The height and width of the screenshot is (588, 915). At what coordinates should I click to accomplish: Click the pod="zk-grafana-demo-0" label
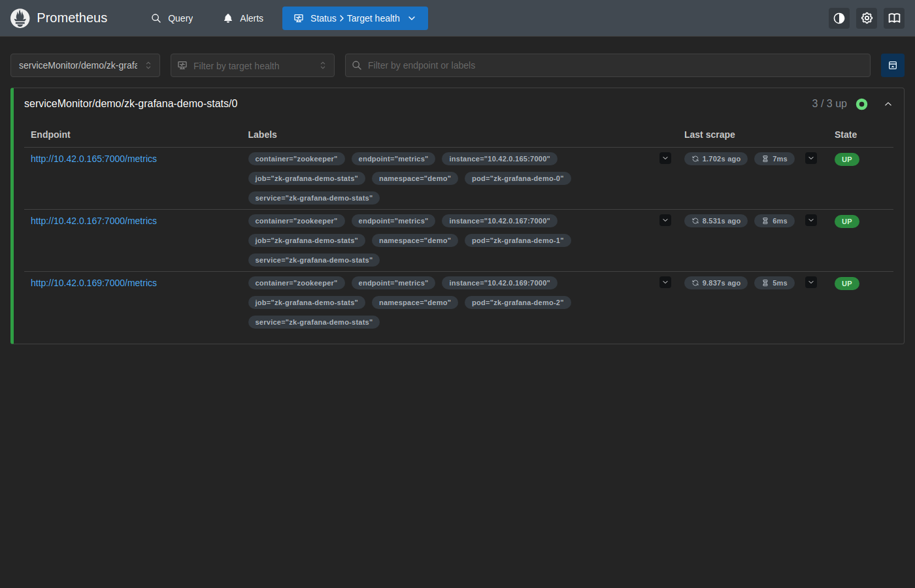pos(518,178)
